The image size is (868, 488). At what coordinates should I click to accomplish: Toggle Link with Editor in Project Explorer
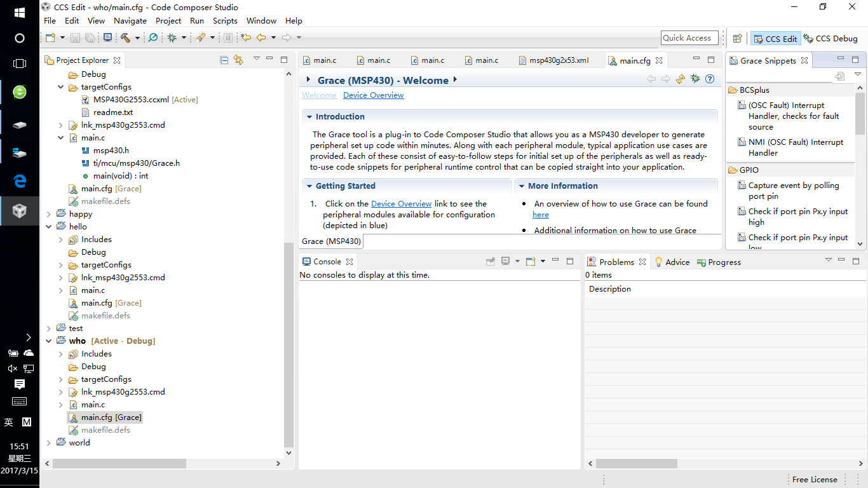pyautogui.click(x=238, y=60)
